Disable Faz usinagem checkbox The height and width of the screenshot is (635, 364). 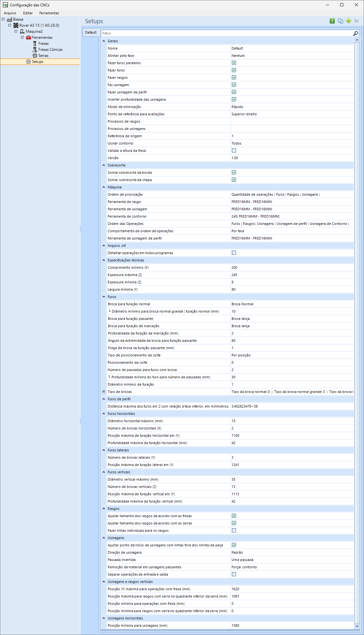(x=234, y=85)
